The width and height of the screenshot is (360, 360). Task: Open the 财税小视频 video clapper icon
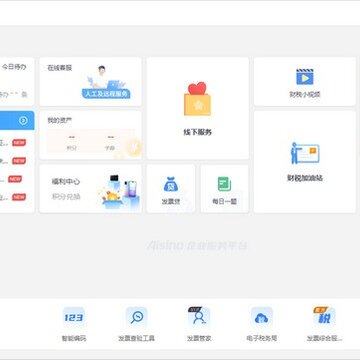coord(305,77)
